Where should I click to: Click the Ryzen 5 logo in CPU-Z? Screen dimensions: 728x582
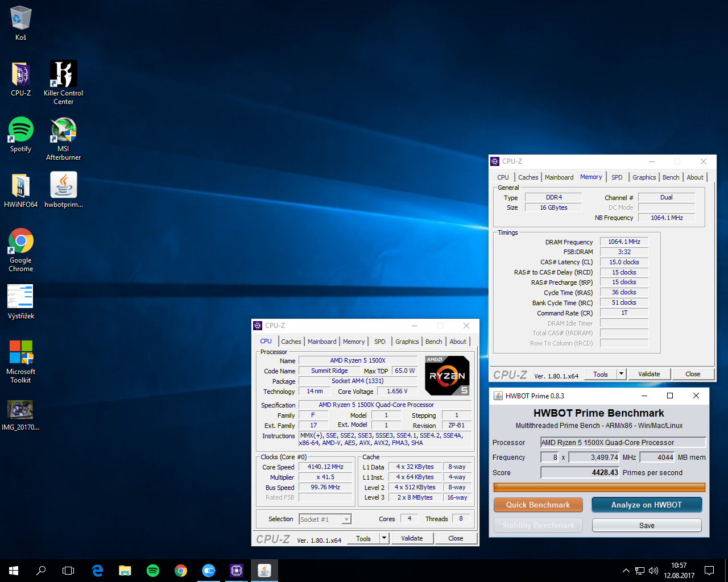(x=448, y=376)
